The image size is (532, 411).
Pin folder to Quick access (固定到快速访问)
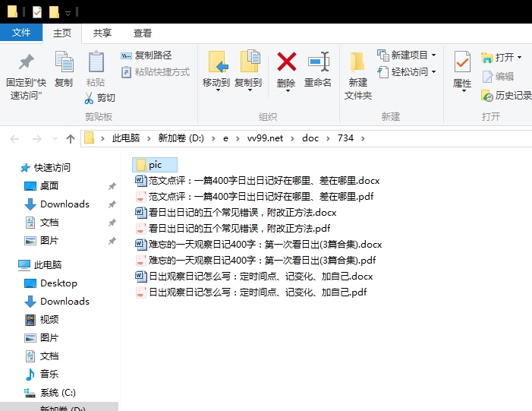click(x=26, y=77)
